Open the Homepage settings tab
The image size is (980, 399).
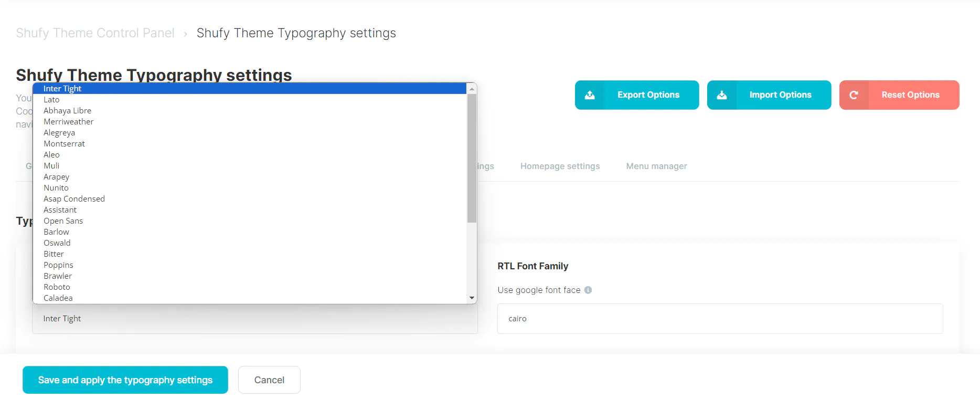coord(560,166)
